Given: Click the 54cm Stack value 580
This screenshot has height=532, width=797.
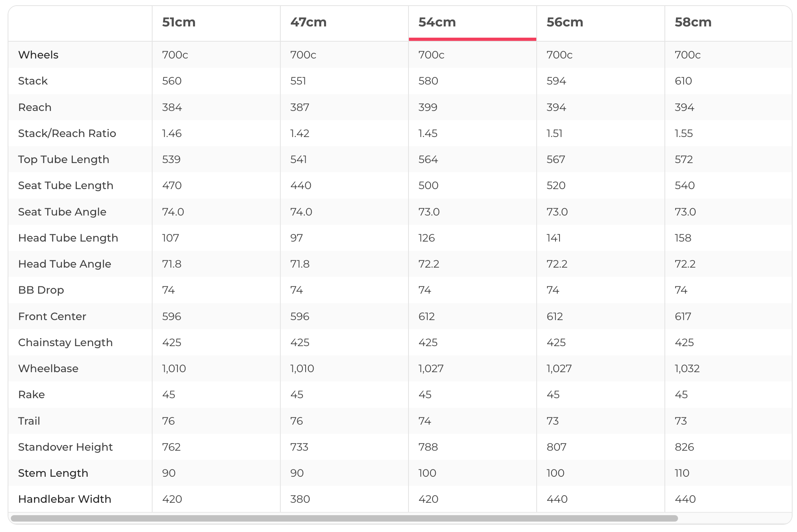Looking at the screenshot, I should click(428, 81).
